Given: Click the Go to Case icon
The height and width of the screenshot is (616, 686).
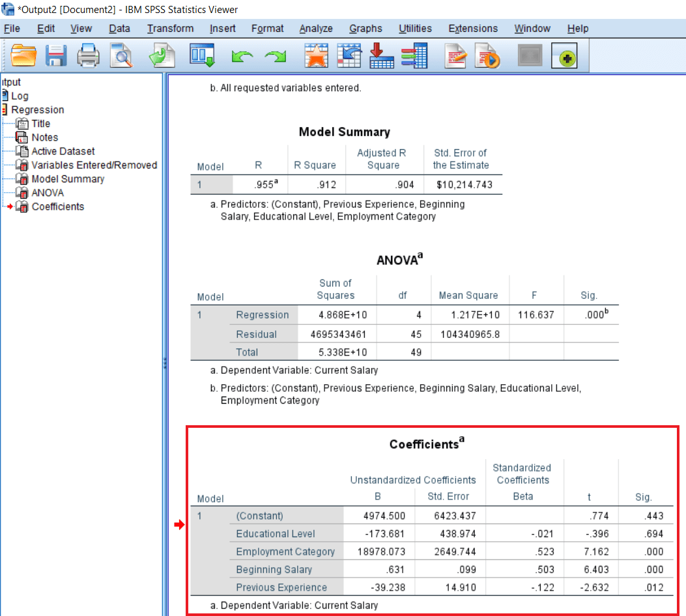Looking at the screenshot, I should [349, 55].
